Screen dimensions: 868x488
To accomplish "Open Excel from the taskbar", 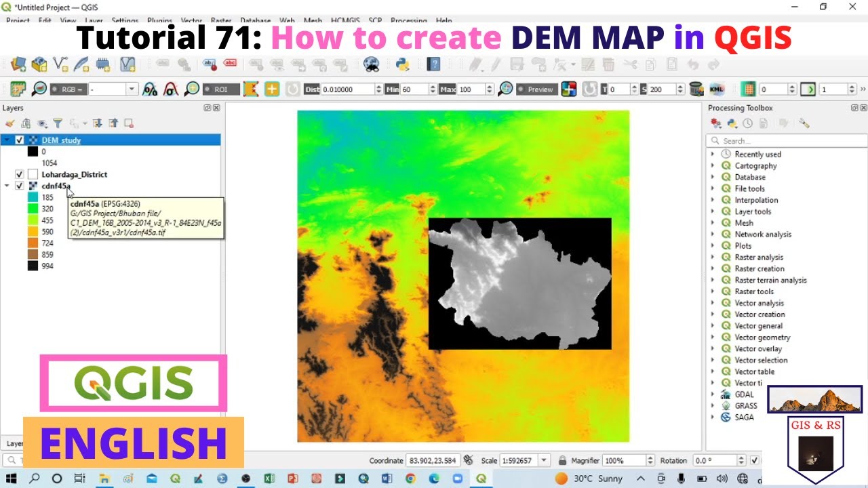I will coord(269,479).
